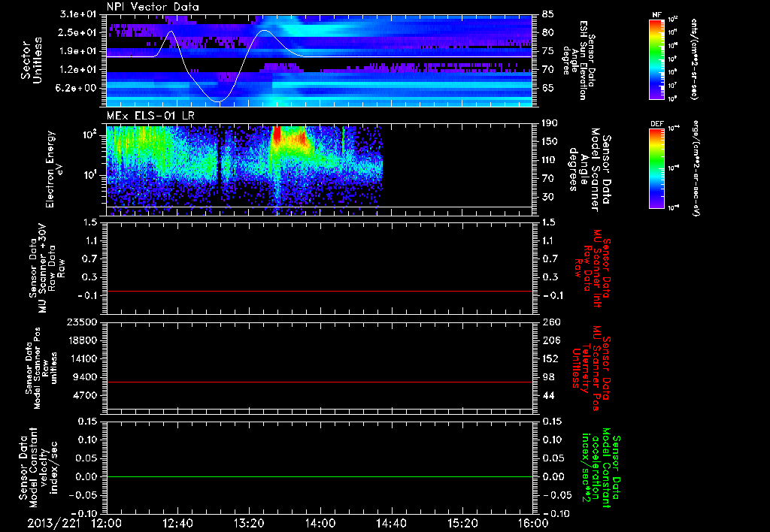This screenshot has height=532, width=770.
Task: Click the green 'Model Constant acceleration' label
Action: point(600,469)
